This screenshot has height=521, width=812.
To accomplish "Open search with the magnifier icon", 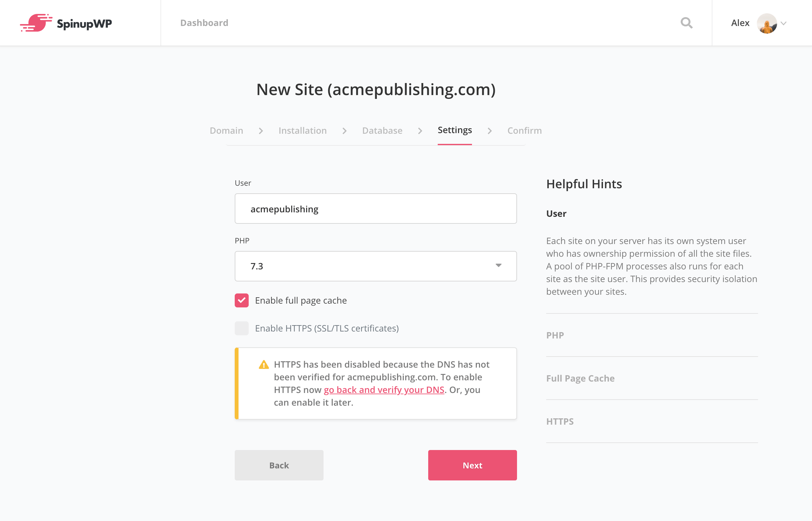I will coord(686,23).
